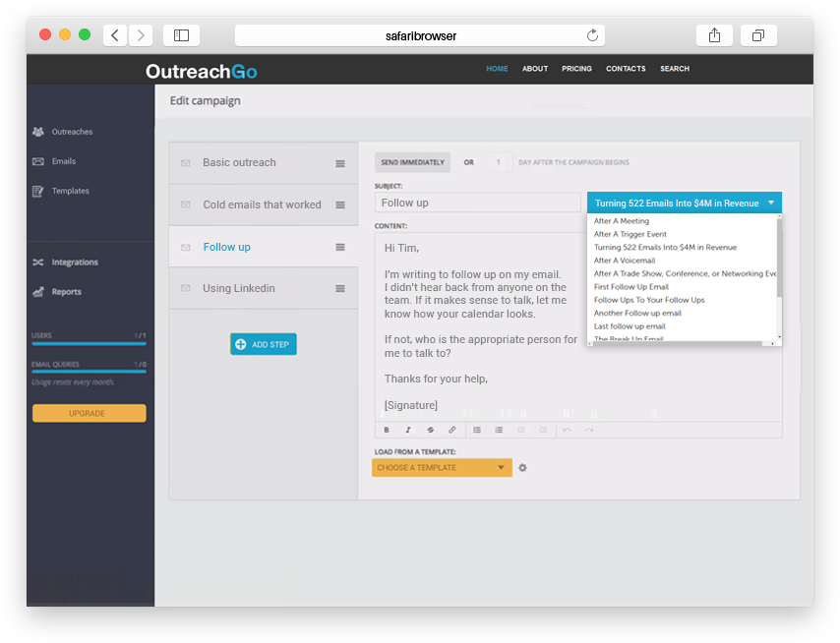Click the Email Queries usage bar

tap(89, 371)
